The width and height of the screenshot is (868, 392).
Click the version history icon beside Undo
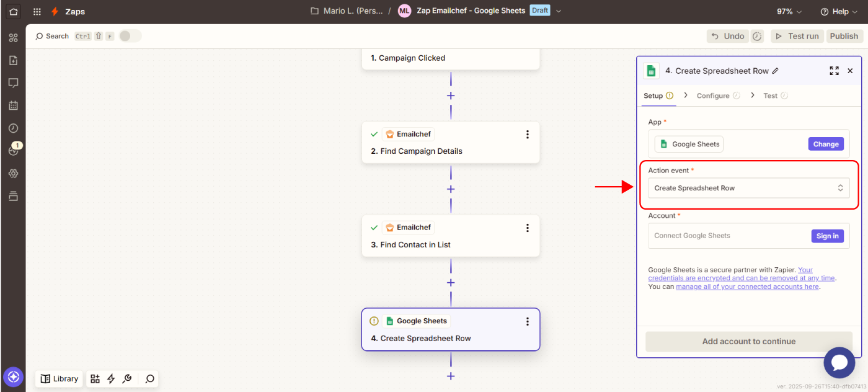(x=757, y=36)
